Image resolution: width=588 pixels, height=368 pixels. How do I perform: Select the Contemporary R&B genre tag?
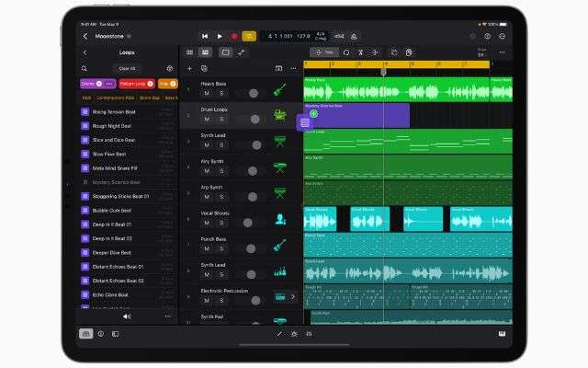116,97
